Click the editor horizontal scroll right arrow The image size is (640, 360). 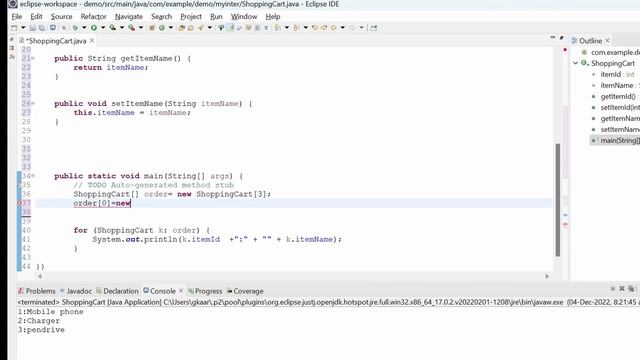pyautogui.click(x=547, y=276)
